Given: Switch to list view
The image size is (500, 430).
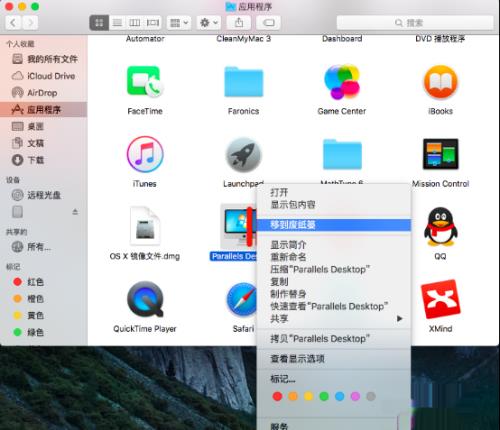Looking at the screenshot, I should click(117, 23).
